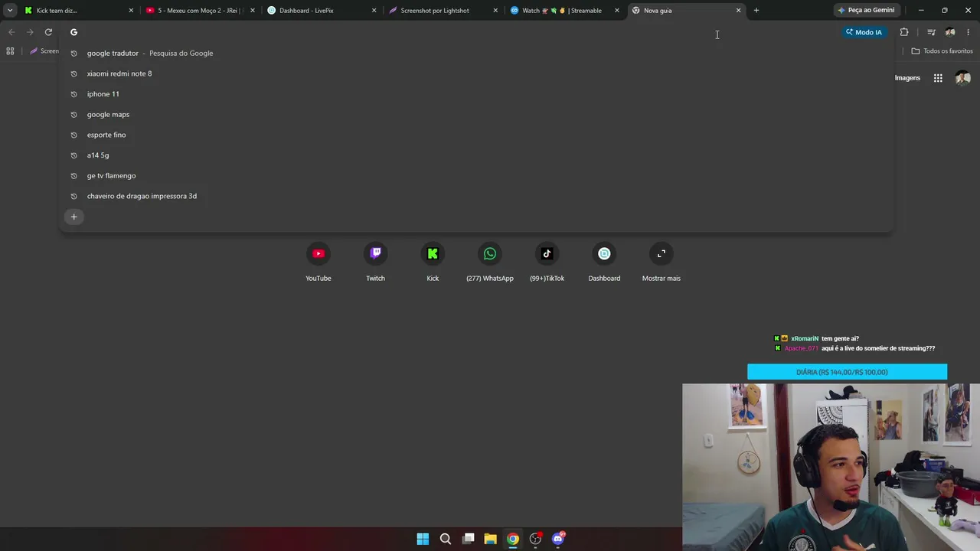The width and height of the screenshot is (980, 551).
Task: Open the Todos os favoritos folder
Action: pyautogui.click(x=942, y=51)
